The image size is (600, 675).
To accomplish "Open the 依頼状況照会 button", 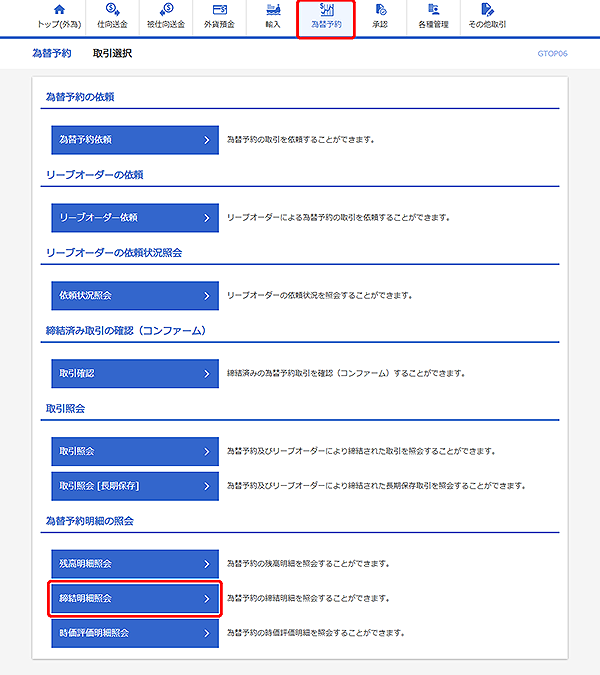I will pyautogui.click(x=135, y=296).
